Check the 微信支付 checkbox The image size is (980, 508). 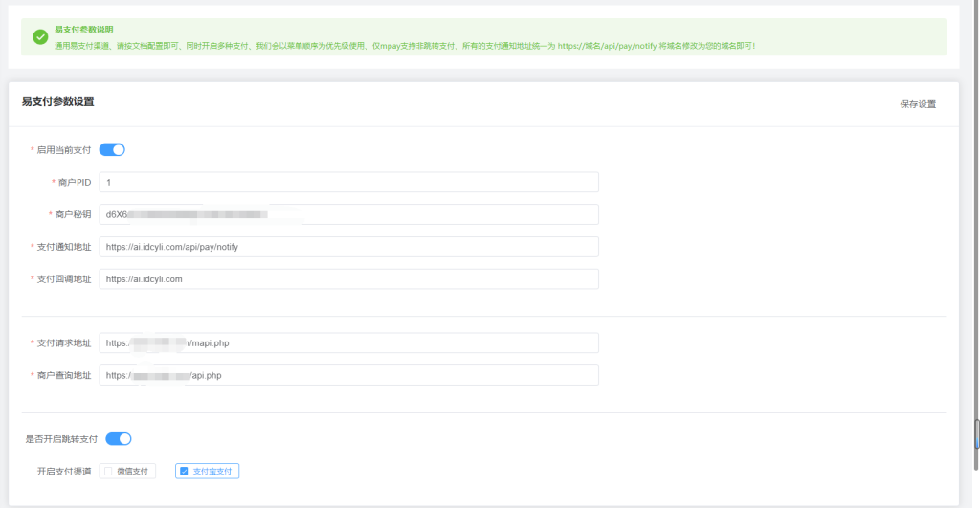109,471
